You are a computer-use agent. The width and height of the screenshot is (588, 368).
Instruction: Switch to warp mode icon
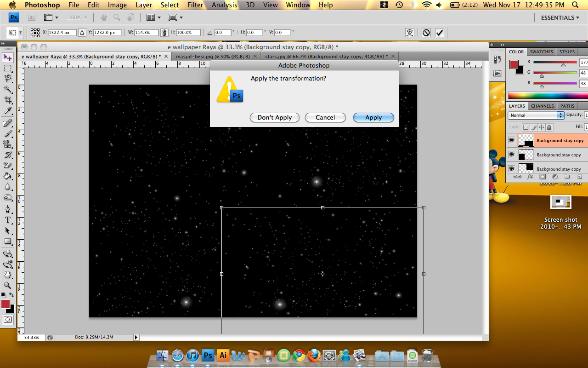point(410,33)
